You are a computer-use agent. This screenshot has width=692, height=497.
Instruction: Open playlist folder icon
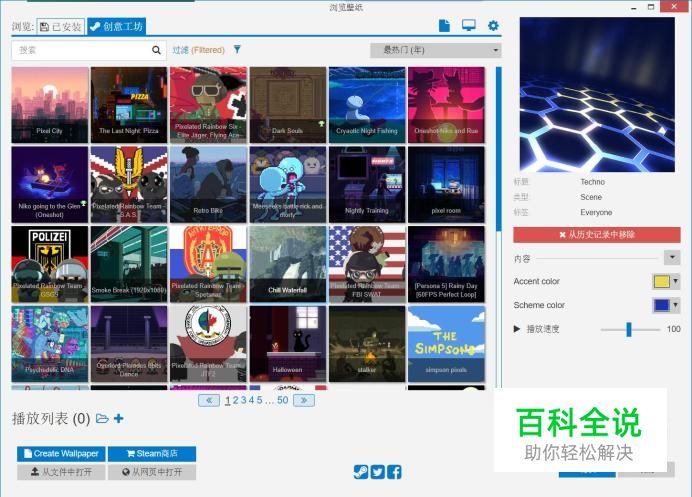click(102, 418)
